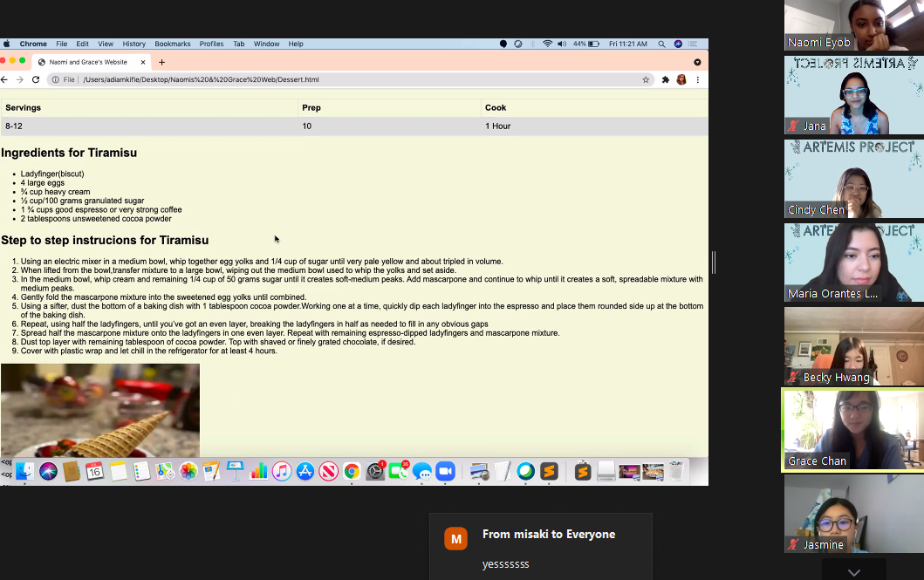Screen dimensions: 924x580
Task: Click the Wi-Fi status icon
Action: [547, 44]
